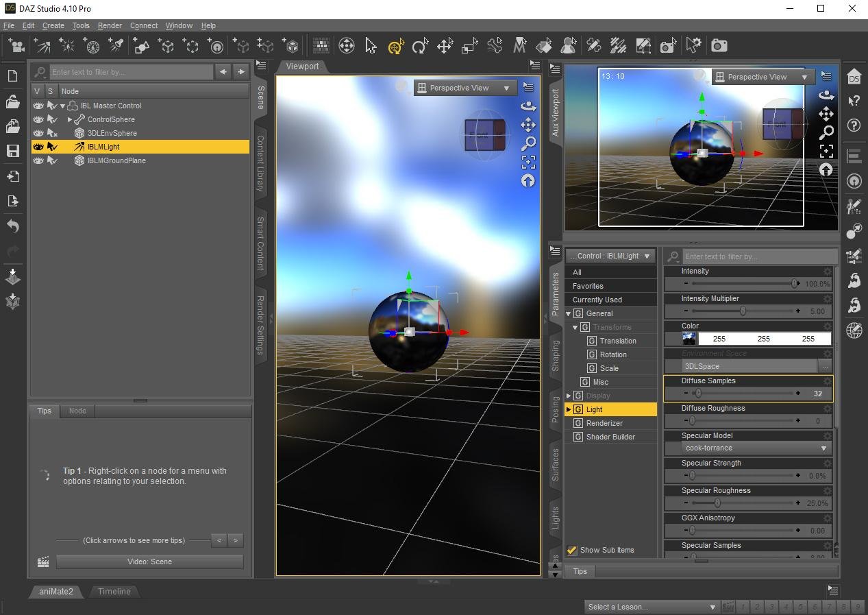Click the view cube in the main viewport
The image size is (868, 615).
[x=484, y=135]
